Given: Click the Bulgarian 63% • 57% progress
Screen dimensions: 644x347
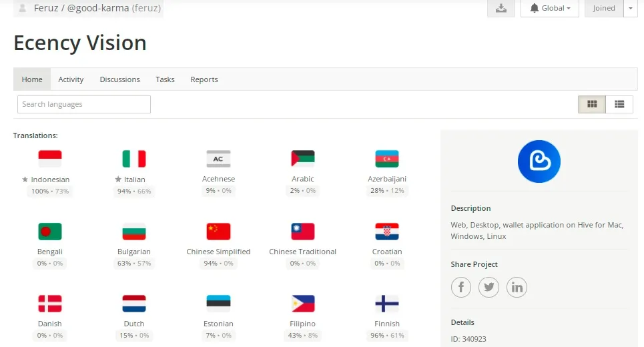Looking at the screenshot, I should coord(134,263).
